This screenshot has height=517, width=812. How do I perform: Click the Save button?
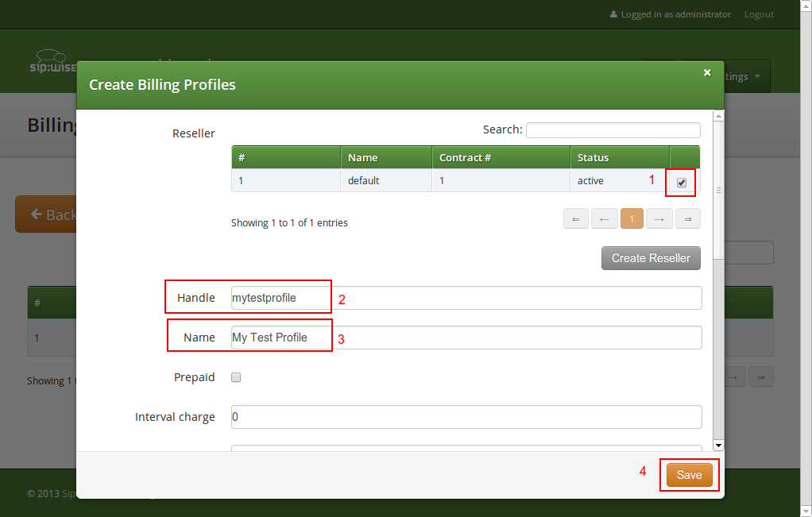[x=688, y=474]
